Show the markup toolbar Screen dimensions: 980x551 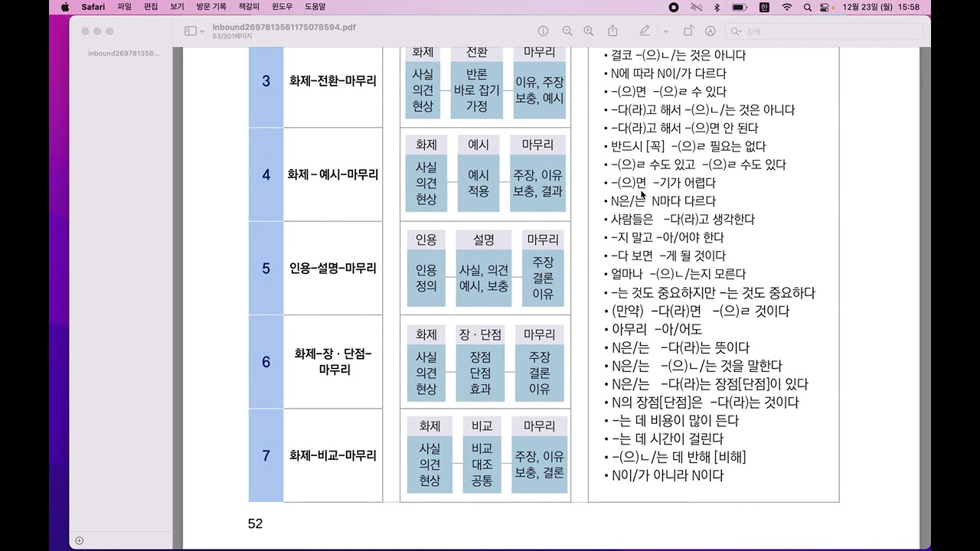click(x=710, y=31)
